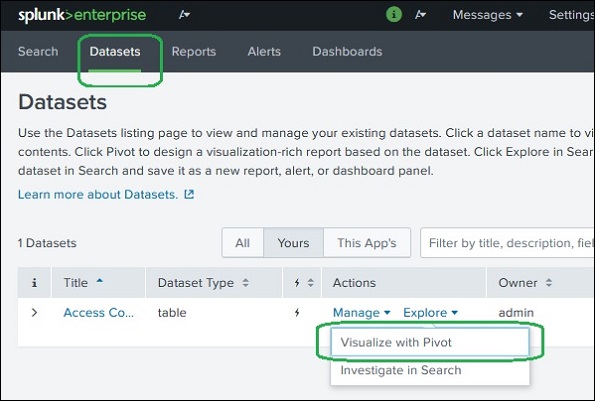This screenshot has height=401, width=595.
Task: Open the Manage dropdown
Action: (362, 313)
